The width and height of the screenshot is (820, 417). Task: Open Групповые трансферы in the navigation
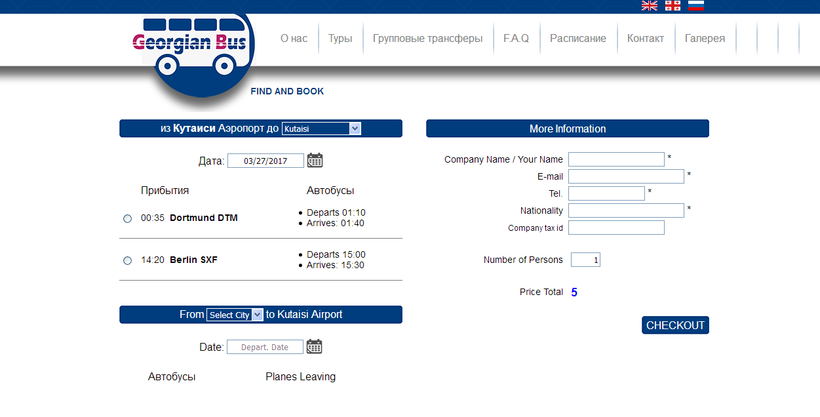(x=427, y=38)
